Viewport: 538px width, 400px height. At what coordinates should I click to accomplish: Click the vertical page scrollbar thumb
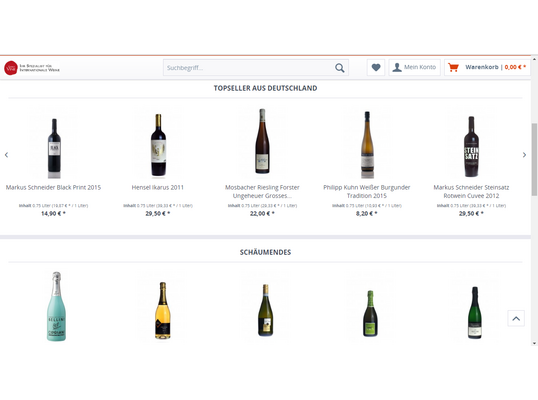pos(534,160)
